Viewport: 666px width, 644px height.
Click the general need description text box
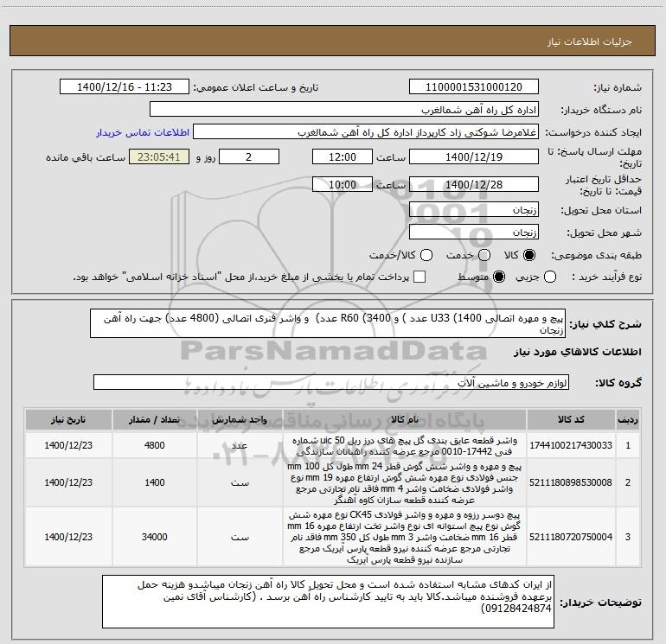(x=328, y=323)
